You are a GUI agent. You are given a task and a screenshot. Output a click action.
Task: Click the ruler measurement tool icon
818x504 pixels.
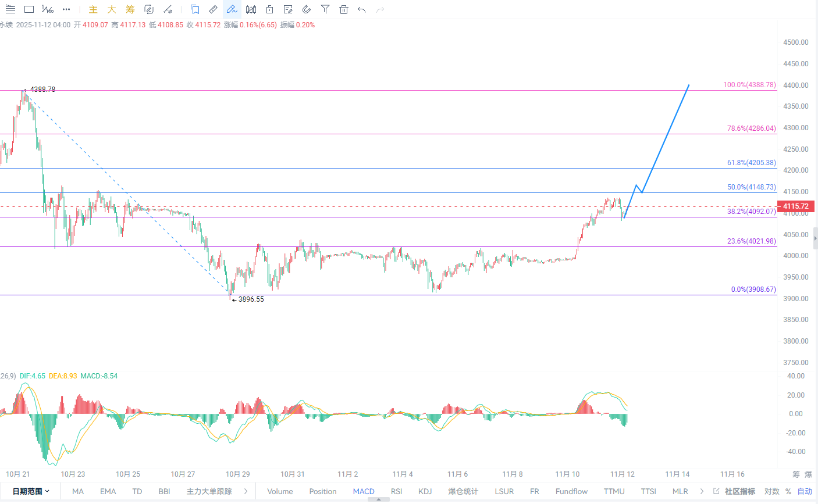pyautogui.click(x=213, y=9)
